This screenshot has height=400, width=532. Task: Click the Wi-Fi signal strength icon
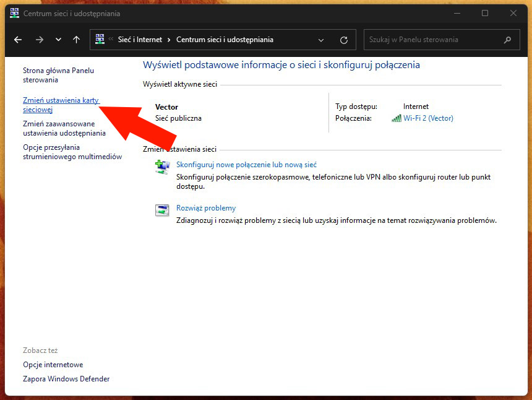pyautogui.click(x=396, y=118)
